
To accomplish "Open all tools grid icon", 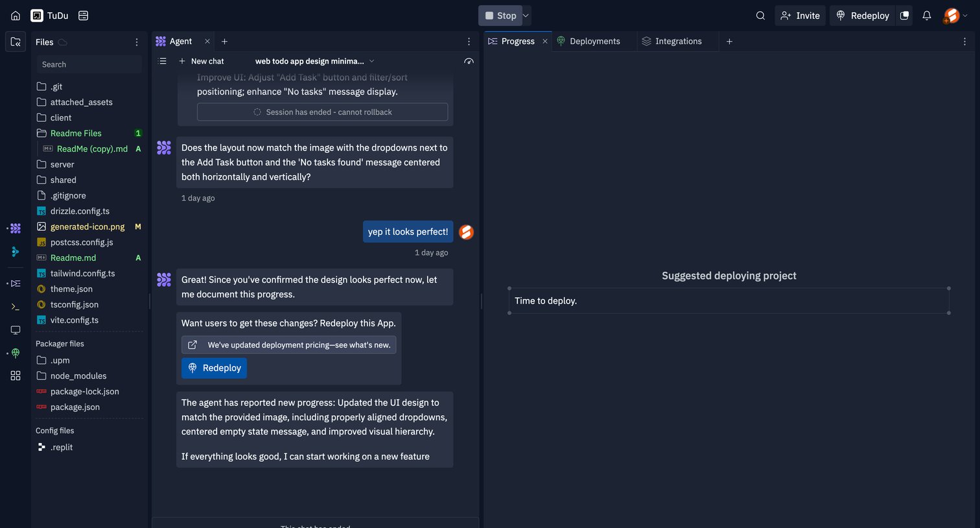I will (x=16, y=376).
